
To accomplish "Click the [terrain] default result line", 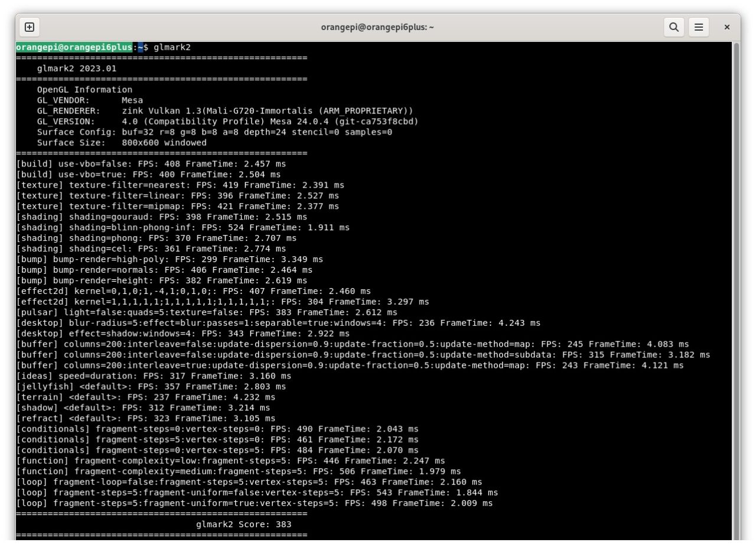I will point(145,397).
